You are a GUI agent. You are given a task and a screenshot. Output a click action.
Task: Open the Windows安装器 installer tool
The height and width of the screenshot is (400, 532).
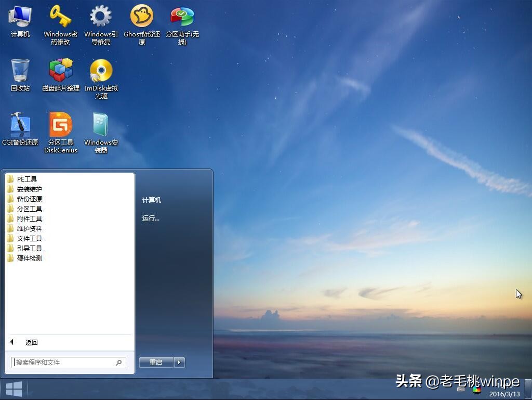pyautogui.click(x=100, y=125)
